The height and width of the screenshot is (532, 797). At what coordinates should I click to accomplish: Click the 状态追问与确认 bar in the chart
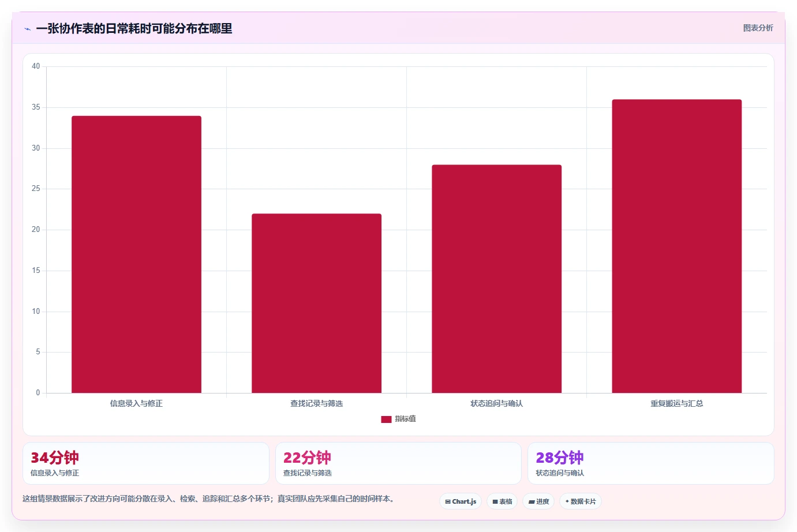coord(496,279)
